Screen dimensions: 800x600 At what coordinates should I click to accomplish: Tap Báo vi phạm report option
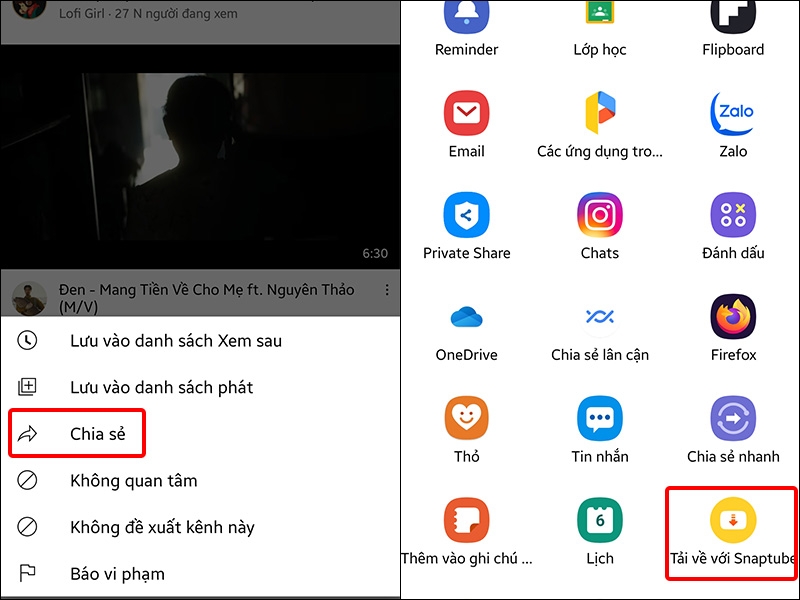tap(200, 573)
